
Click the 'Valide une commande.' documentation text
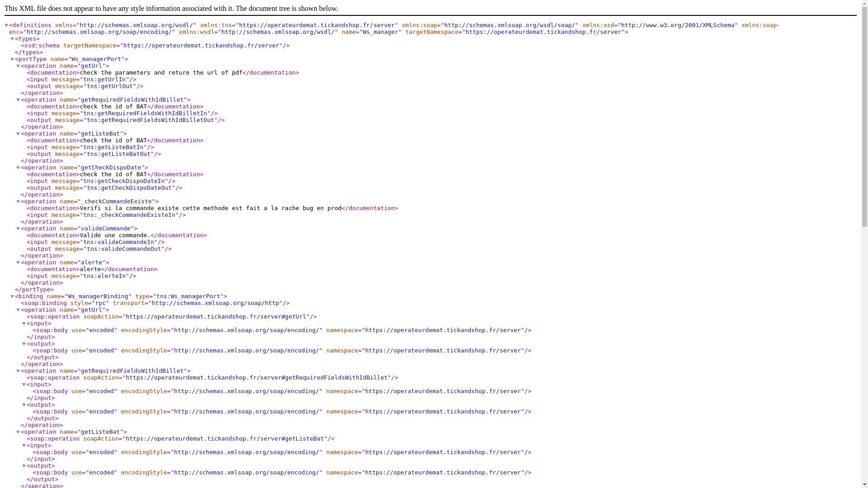click(x=115, y=235)
